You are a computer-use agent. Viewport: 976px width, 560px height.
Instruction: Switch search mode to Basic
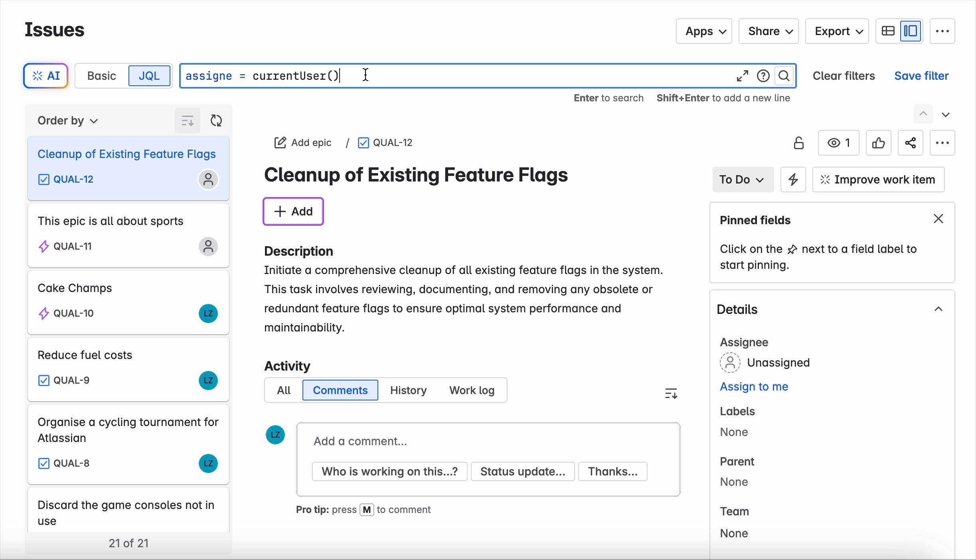point(102,76)
